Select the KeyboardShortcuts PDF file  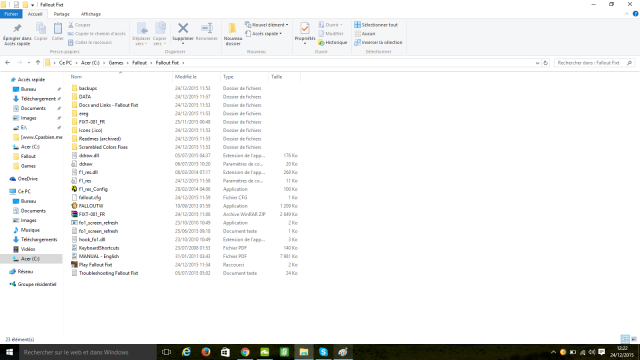(99, 248)
